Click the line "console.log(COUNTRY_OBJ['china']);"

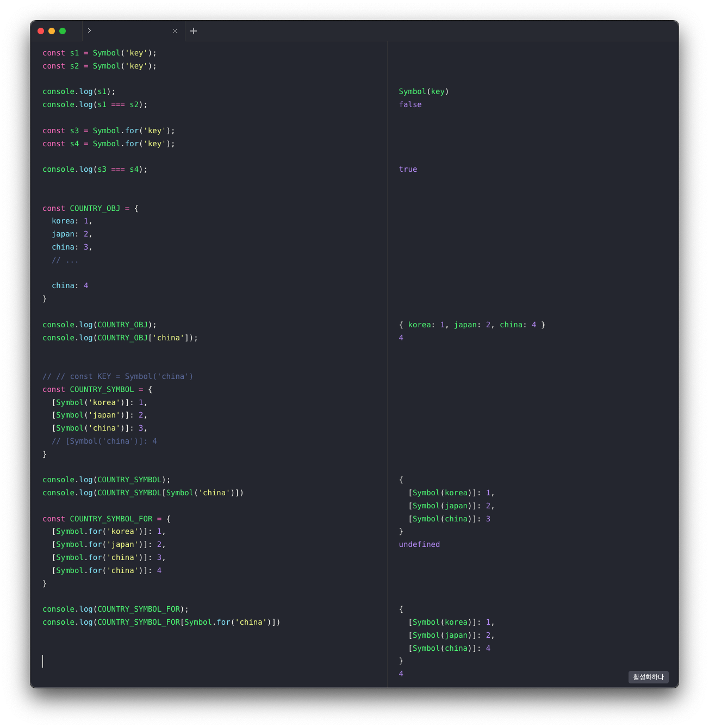(120, 338)
